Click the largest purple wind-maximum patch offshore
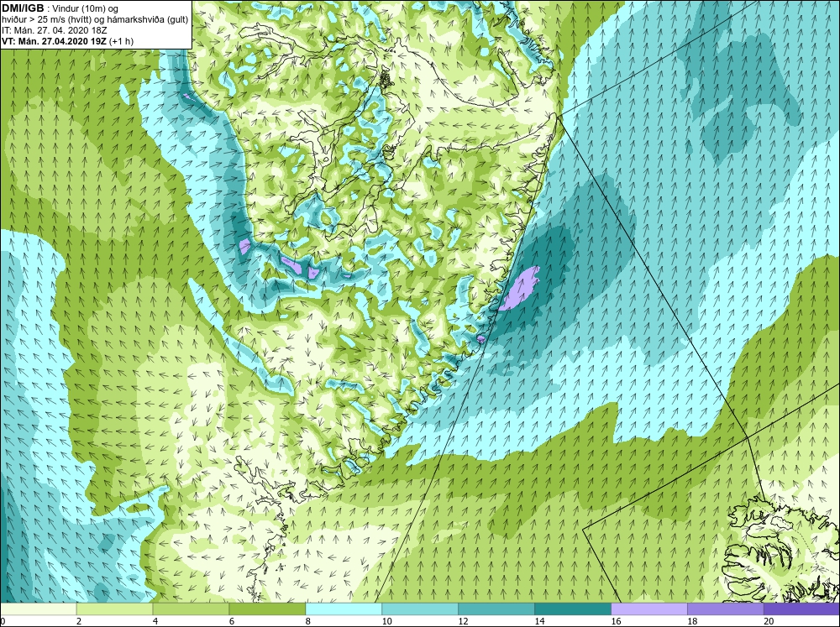The height and width of the screenshot is (627, 840). click(x=520, y=288)
